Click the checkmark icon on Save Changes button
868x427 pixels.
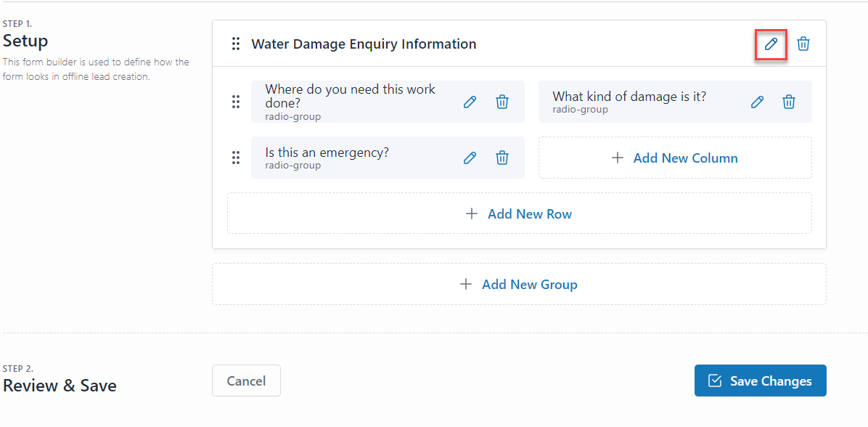tap(716, 381)
